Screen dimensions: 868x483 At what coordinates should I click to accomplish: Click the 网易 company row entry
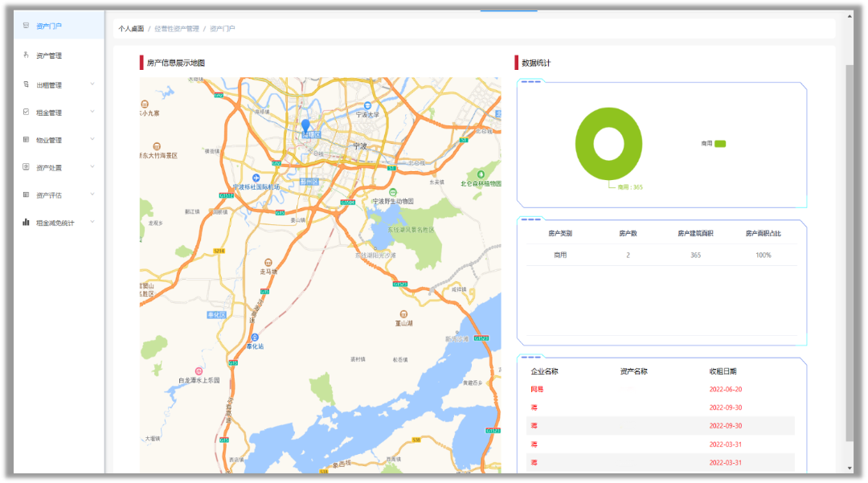click(x=537, y=390)
